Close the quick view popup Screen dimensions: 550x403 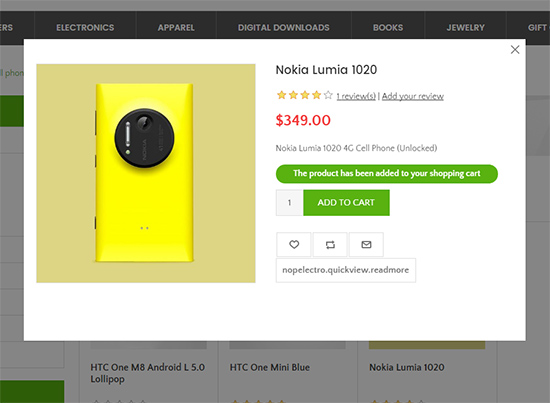click(x=515, y=49)
